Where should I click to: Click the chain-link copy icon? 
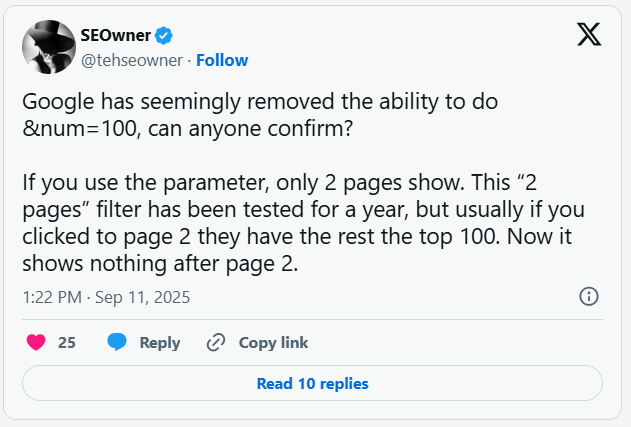[215, 342]
